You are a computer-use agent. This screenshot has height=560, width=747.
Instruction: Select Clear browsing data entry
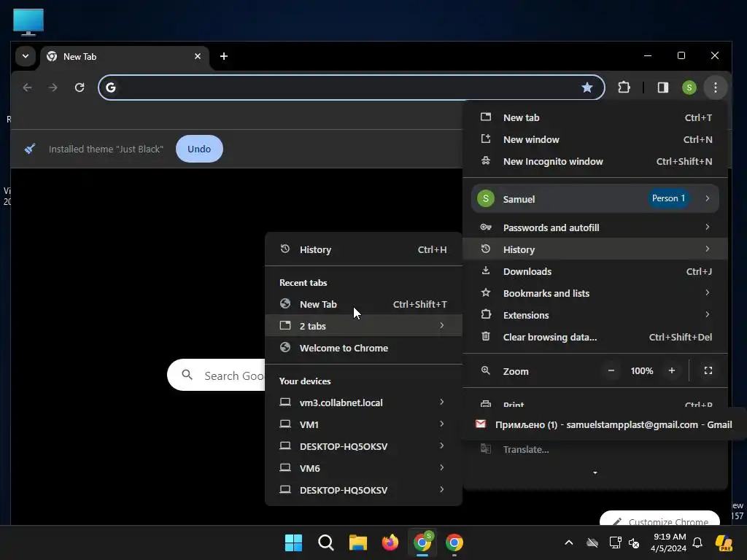595,337
